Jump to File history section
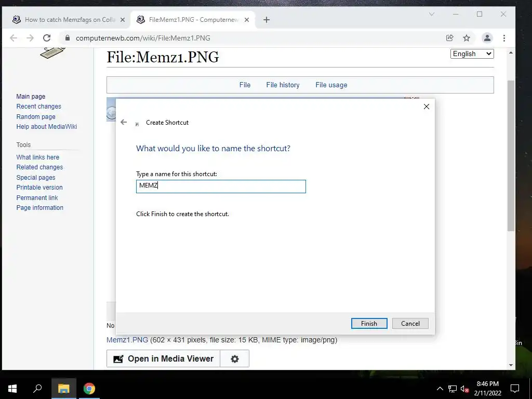Viewport: 532px width, 399px height. point(283,85)
